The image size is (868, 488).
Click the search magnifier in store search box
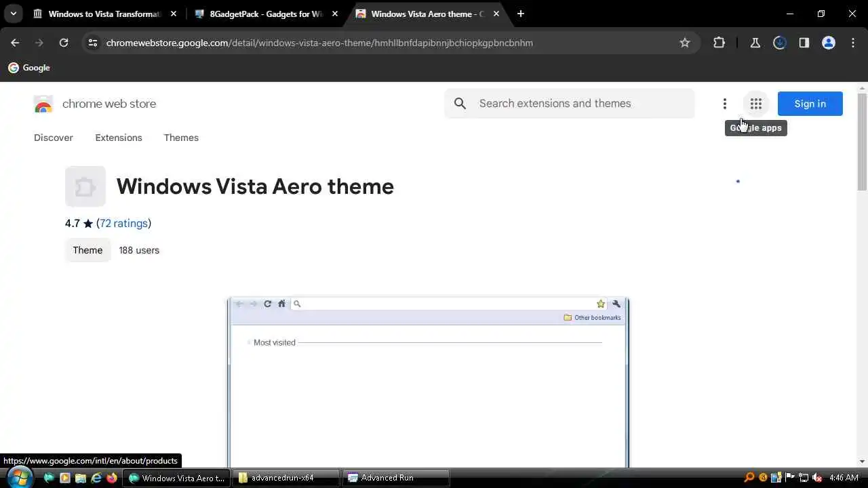click(460, 104)
